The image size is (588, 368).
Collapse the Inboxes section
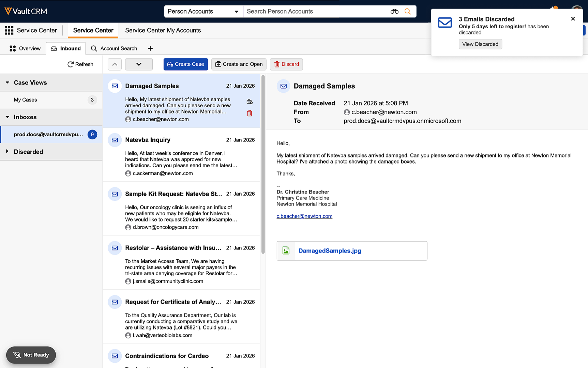tap(7, 117)
